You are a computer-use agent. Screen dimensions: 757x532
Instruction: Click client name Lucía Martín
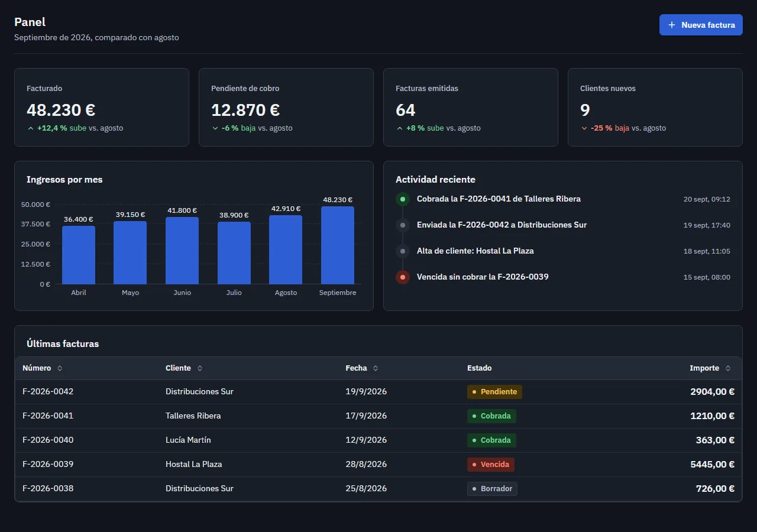coord(188,440)
